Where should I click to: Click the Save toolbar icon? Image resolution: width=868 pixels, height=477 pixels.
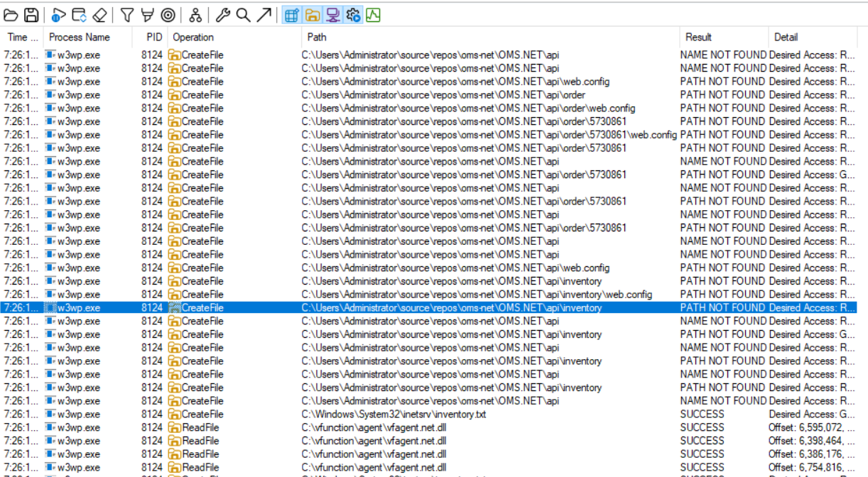click(31, 15)
